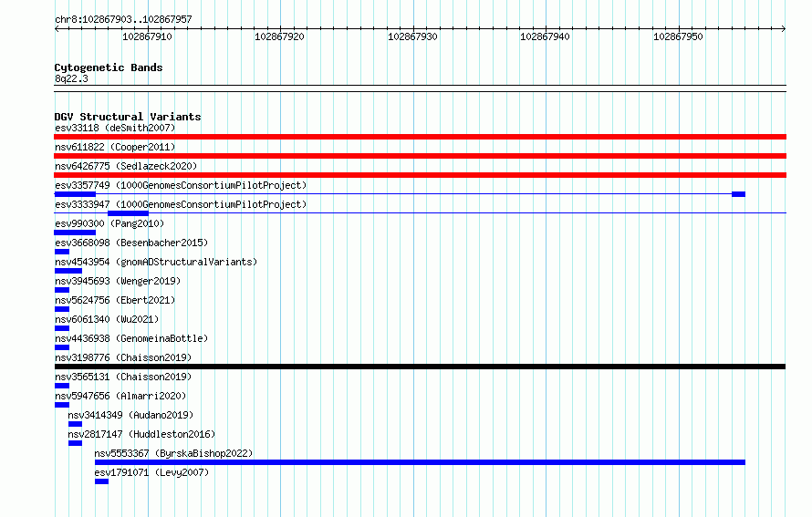The height and width of the screenshot is (517, 812).
Task: Select nsv6061340 (Wu2021) label
Action: [107, 319]
